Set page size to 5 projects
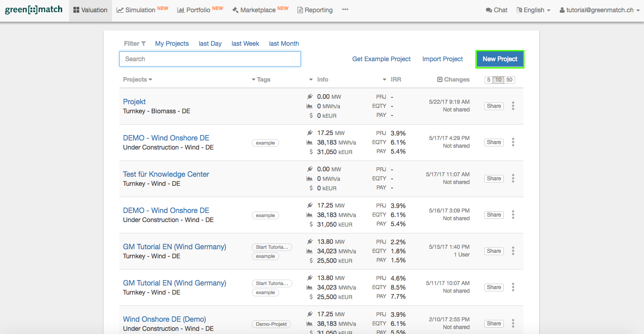This screenshot has height=334, width=644. coord(489,80)
